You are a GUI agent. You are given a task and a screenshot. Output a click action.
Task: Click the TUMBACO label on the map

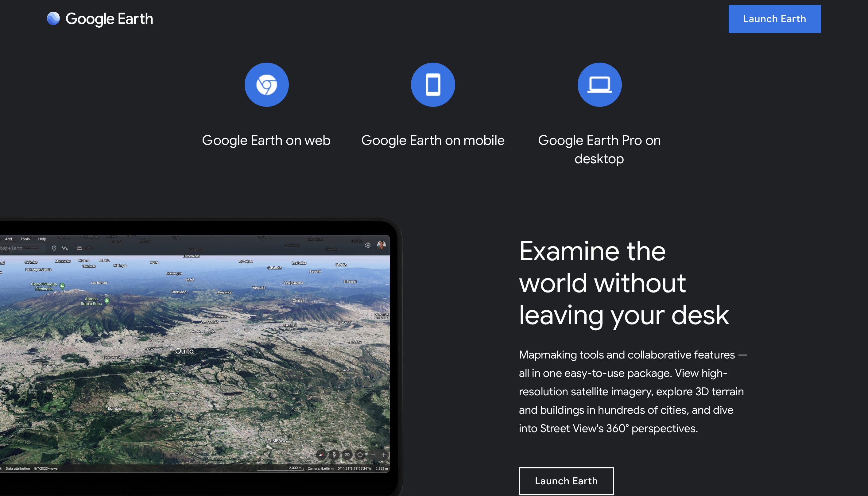point(277,440)
